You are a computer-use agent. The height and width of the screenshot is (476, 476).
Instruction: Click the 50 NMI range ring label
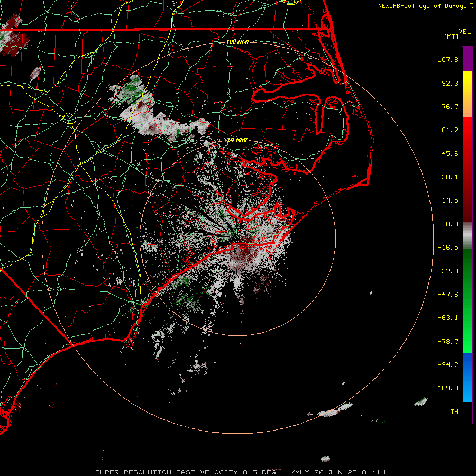(x=237, y=140)
